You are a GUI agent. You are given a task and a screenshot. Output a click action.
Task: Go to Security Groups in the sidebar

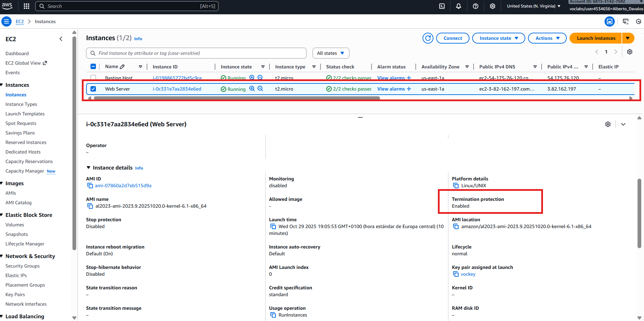tap(22, 266)
